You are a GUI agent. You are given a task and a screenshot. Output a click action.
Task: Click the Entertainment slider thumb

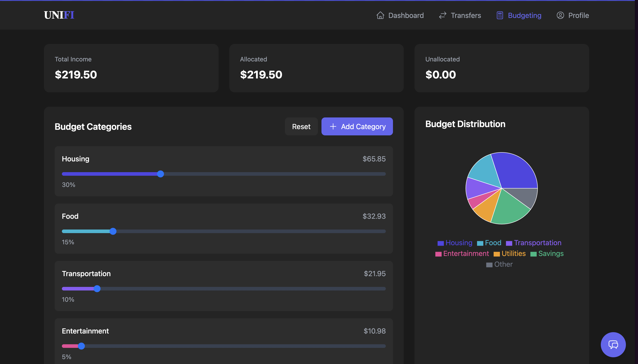tap(81, 346)
